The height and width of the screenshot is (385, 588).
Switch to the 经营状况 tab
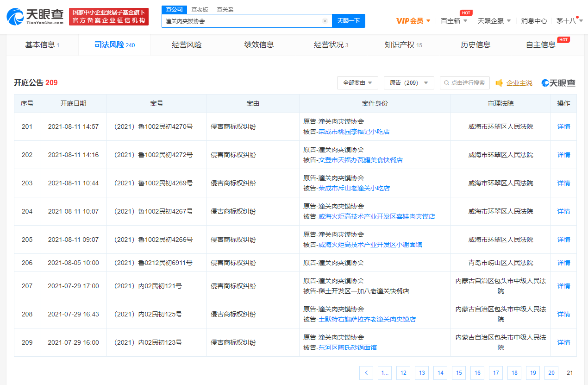click(331, 45)
